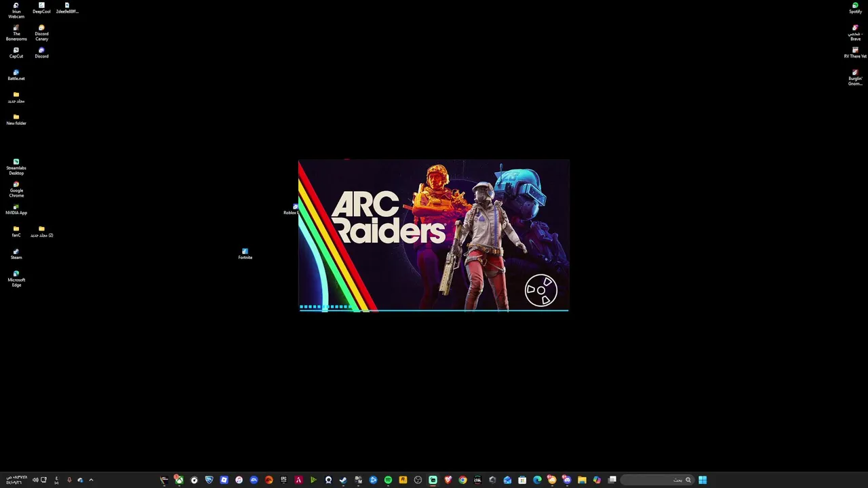Screen dimensions: 868x488
Task: Select the fanC folder on desktop
Action: pyautogui.click(x=16, y=232)
